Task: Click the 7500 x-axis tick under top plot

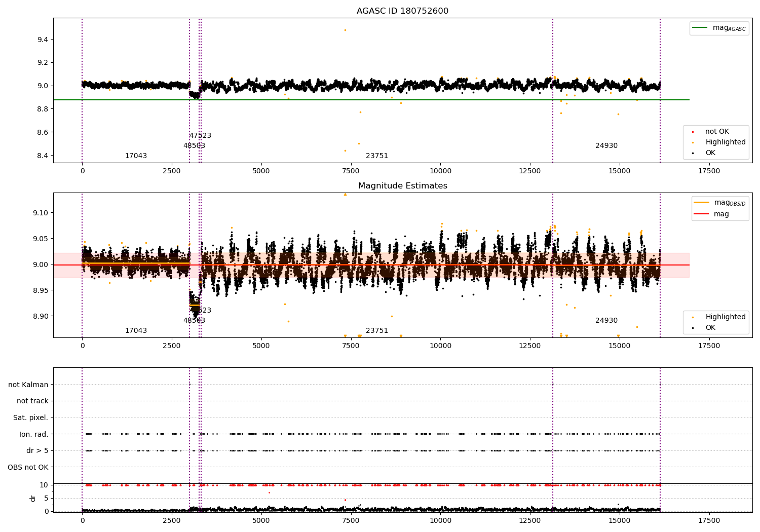Action: click(x=351, y=171)
